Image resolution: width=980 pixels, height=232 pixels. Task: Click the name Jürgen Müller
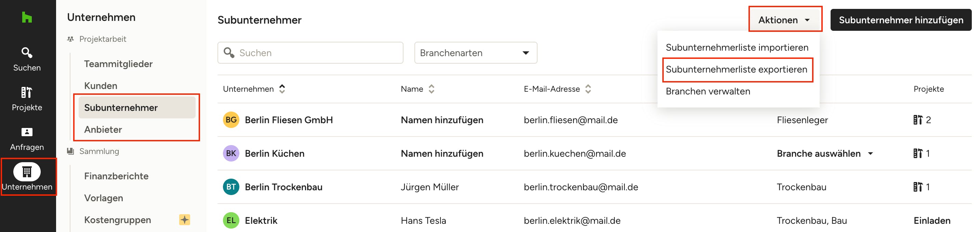(430, 187)
